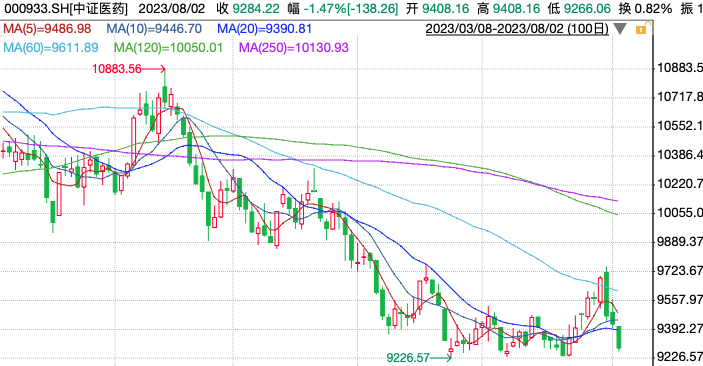
Task: Click the 9723.67 price axis label
Action: [x=680, y=270]
